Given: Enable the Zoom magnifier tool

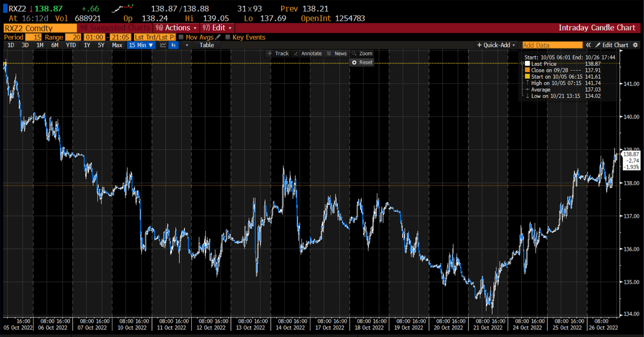Looking at the screenshot, I should click(x=362, y=53).
